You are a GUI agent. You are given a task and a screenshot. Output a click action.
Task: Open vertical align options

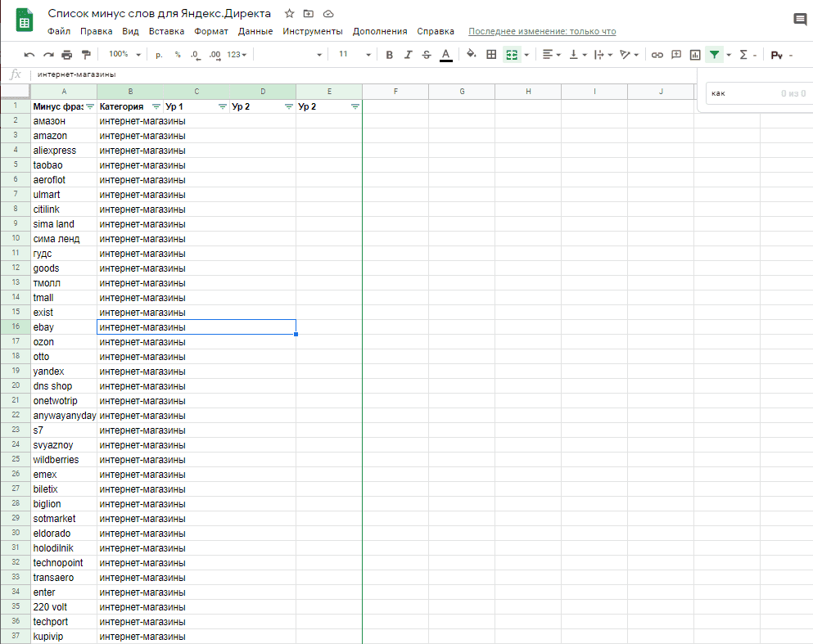[577, 54]
